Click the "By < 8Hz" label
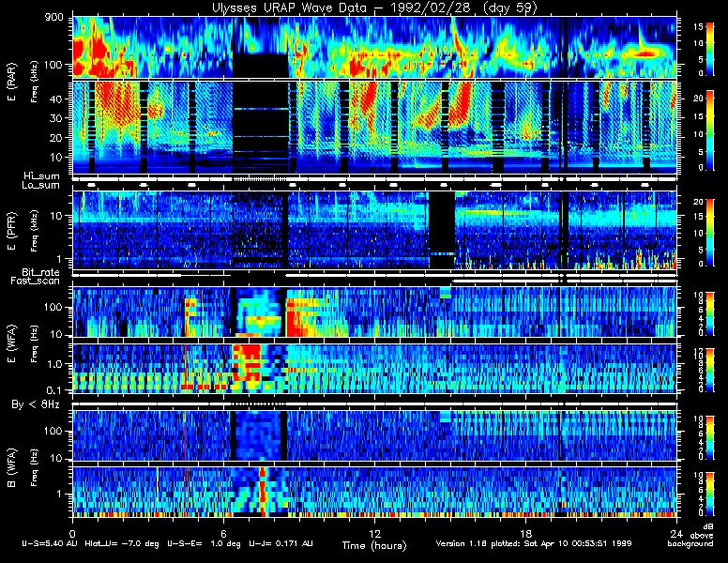The height and width of the screenshot is (563, 728). click(x=36, y=404)
